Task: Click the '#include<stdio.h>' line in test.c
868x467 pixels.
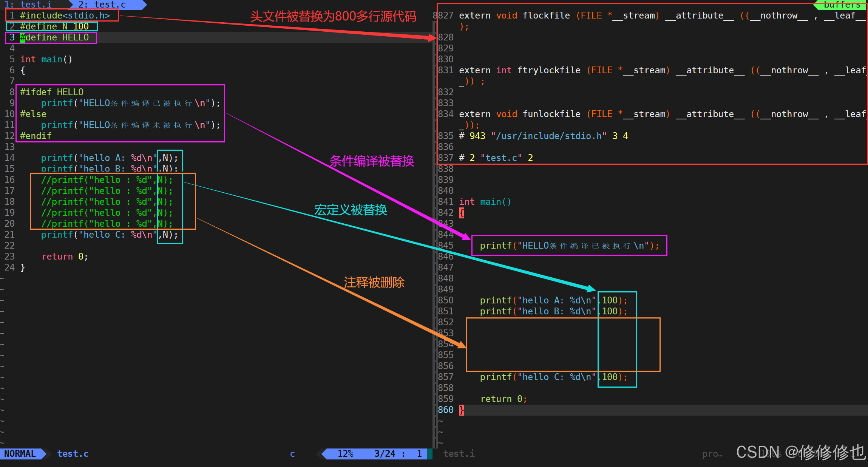Action: pyautogui.click(x=65, y=15)
